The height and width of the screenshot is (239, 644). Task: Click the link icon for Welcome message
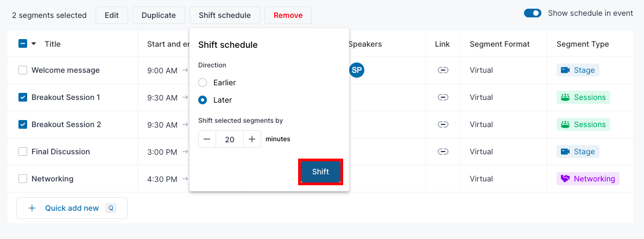click(x=443, y=70)
